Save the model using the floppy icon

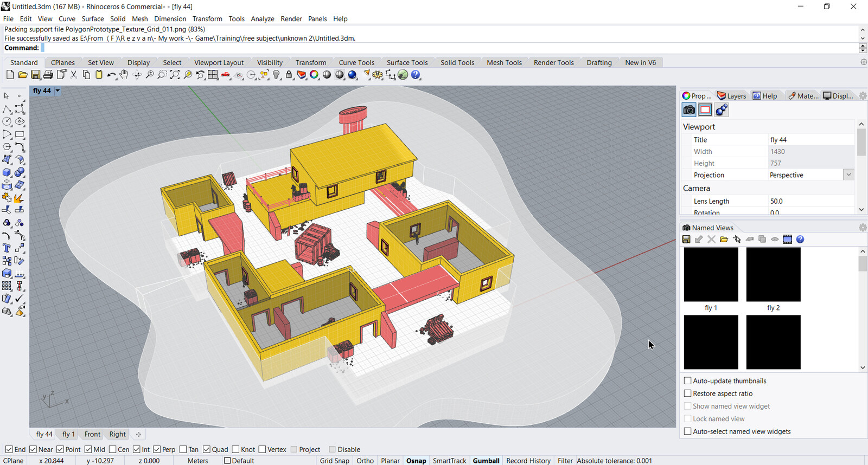(x=36, y=75)
